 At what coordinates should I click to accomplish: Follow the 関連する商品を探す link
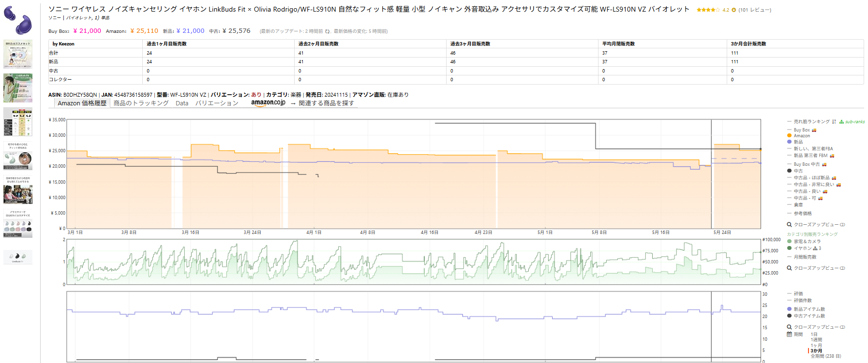coord(326,103)
